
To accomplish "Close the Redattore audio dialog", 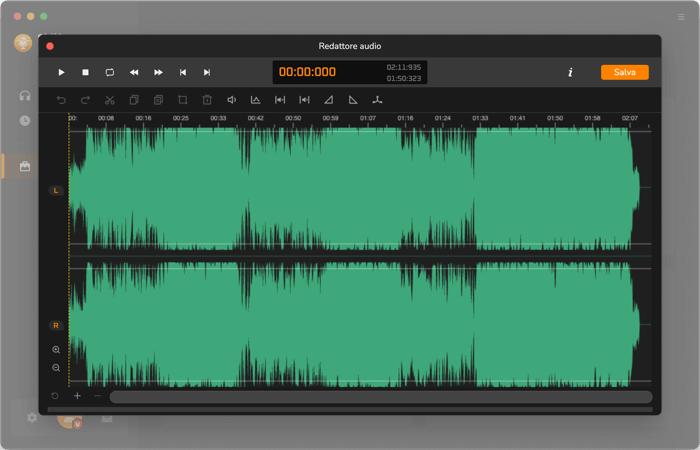I will pyautogui.click(x=50, y=46).
